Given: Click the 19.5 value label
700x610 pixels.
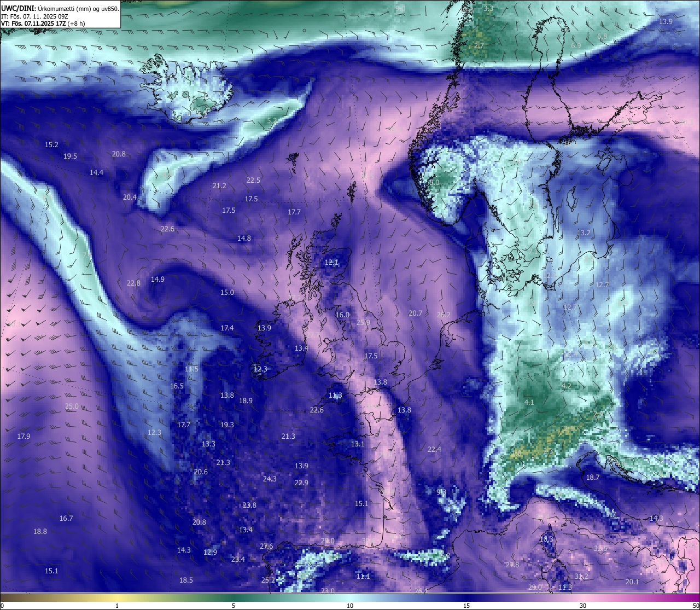Looking at the screenshot, I should click(x=70, y=156).
